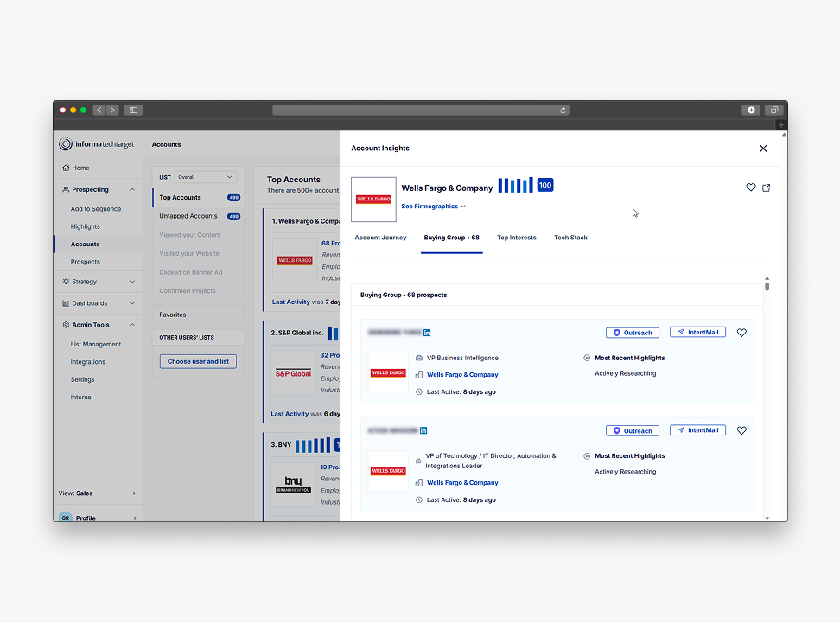Open account in new window icon
840x623 pixels.
pos(766,188)
